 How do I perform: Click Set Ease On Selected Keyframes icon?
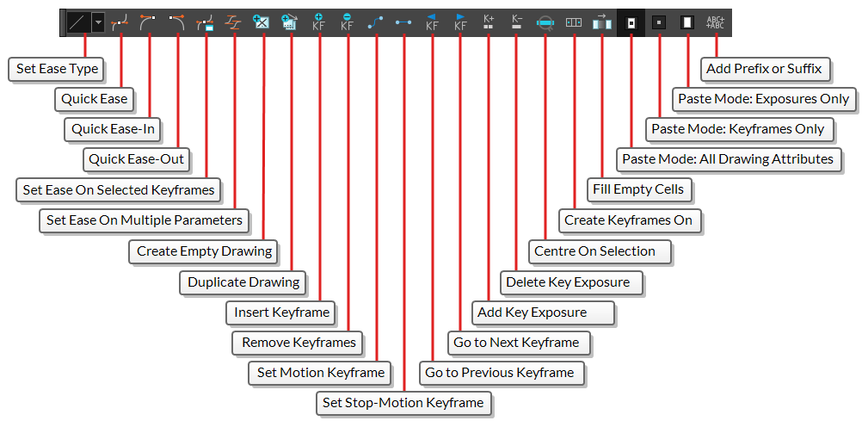pos(206,22)
